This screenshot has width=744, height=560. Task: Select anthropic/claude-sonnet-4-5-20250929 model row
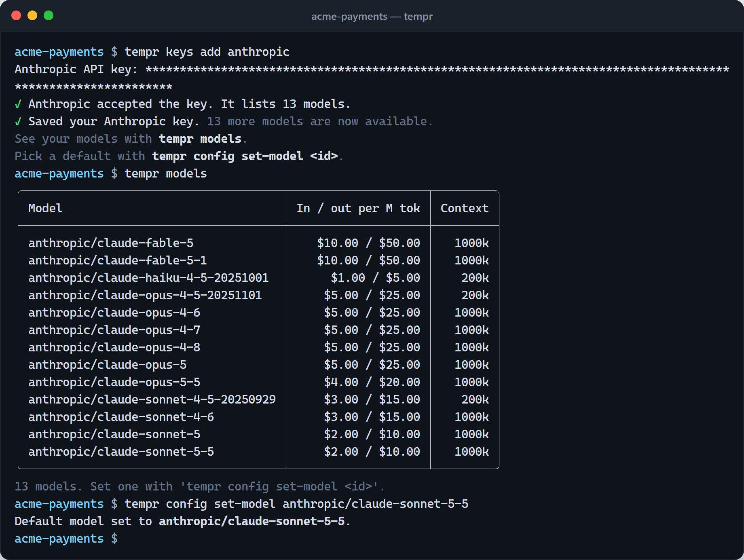[258, 399]
